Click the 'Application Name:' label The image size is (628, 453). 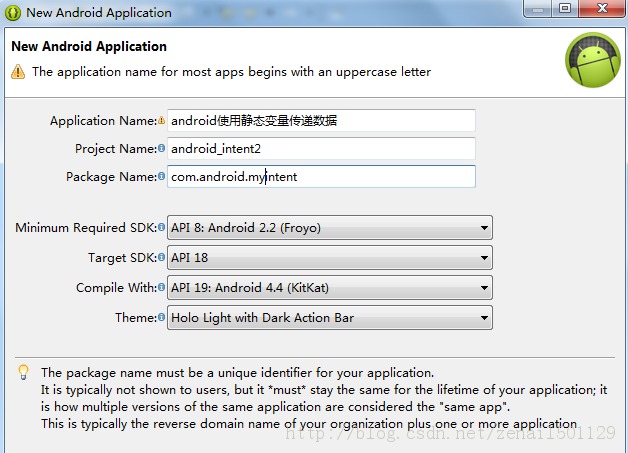coord(104,121)
